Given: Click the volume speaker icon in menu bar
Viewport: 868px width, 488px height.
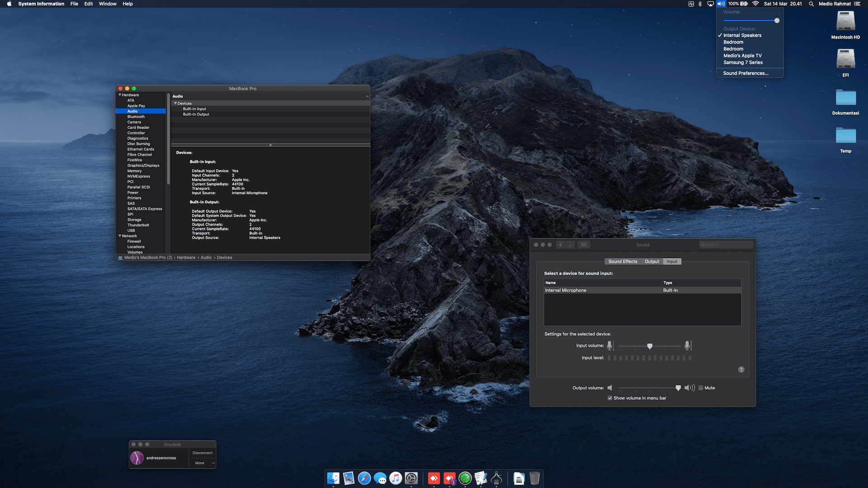Looking at the screenshot, I should (721, 4).
